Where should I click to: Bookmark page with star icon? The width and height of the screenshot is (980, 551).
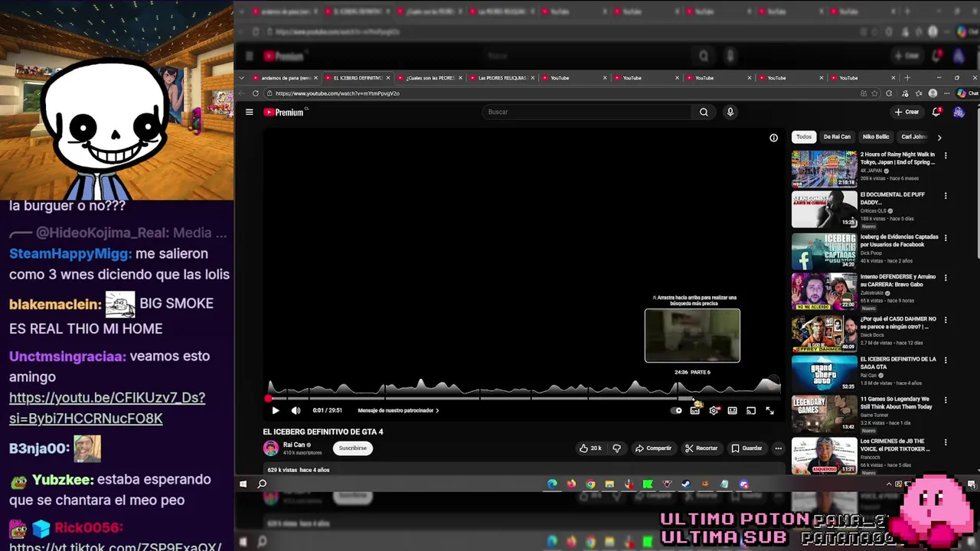tap(875, 93)
